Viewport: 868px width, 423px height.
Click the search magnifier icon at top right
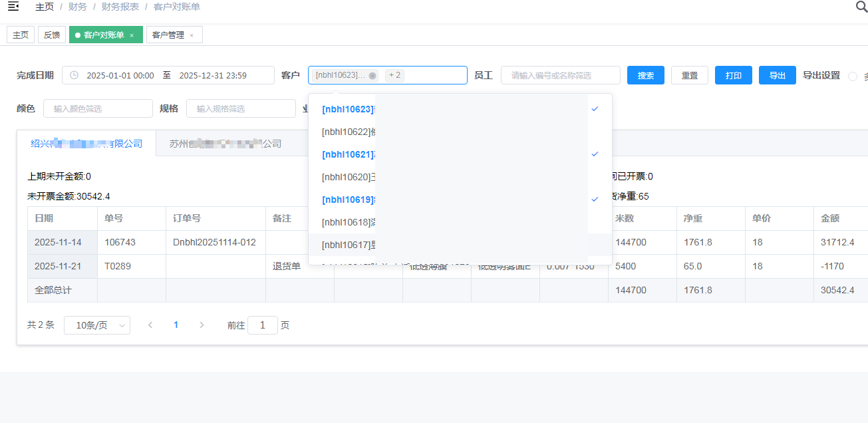coord(861,7)
